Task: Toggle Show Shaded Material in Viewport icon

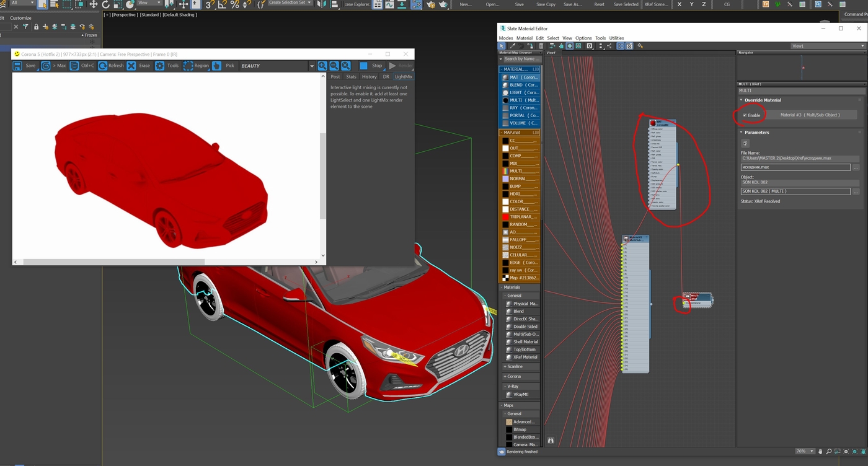Action: pyautogui.click(x=569, y=46)
